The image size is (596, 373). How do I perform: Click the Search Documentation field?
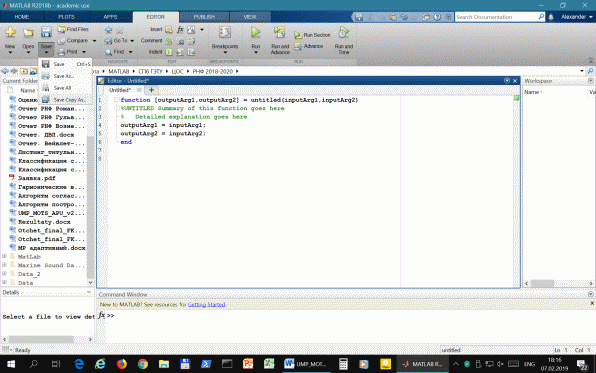pyautogui.click(x=496, y=17)
